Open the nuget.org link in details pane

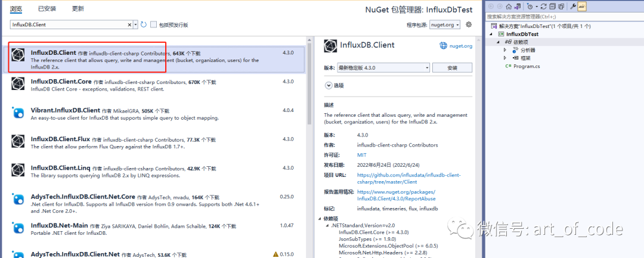461,46
